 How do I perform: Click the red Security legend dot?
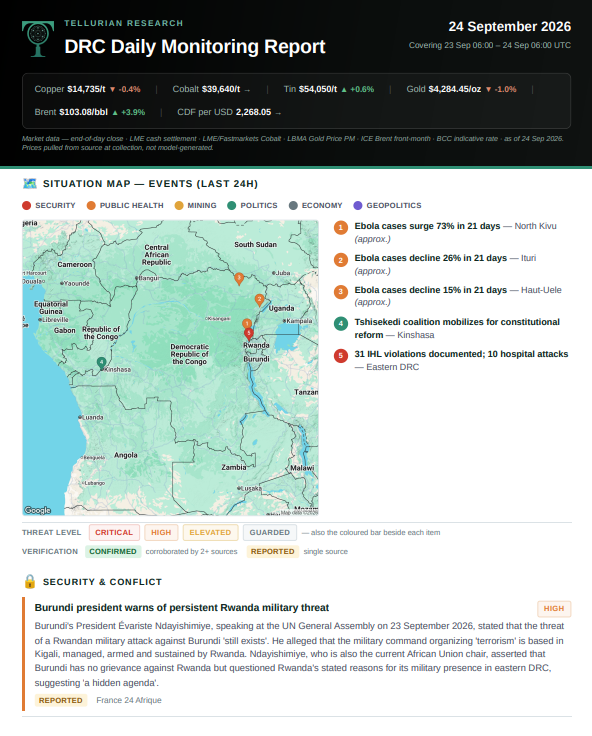(26, 205)
